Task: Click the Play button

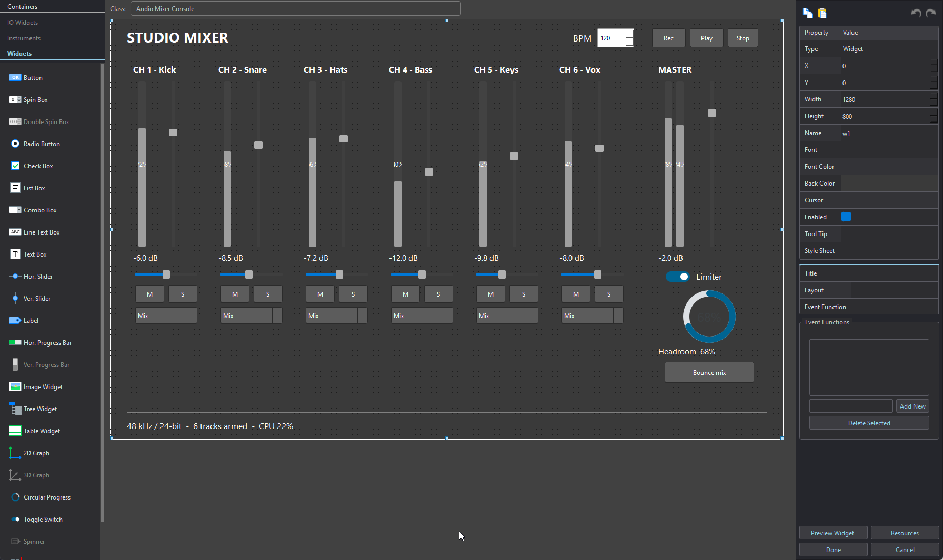Action: pyautogui.click(x=707, y=38)
